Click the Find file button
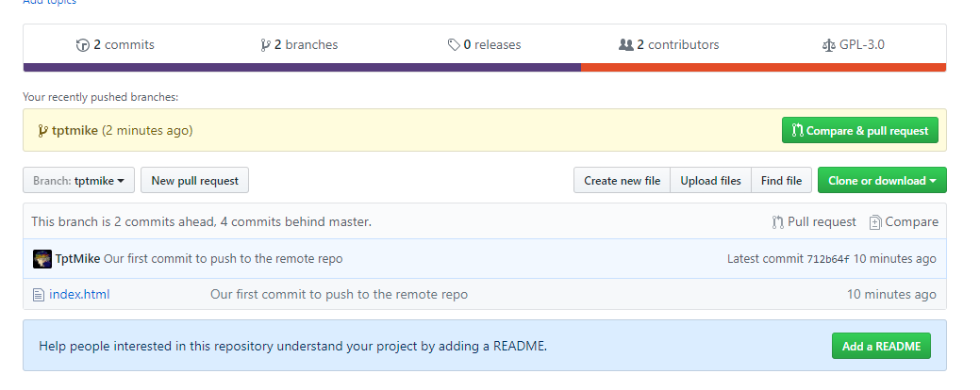Viewport: 980px width, 390px height. (781, 181)
